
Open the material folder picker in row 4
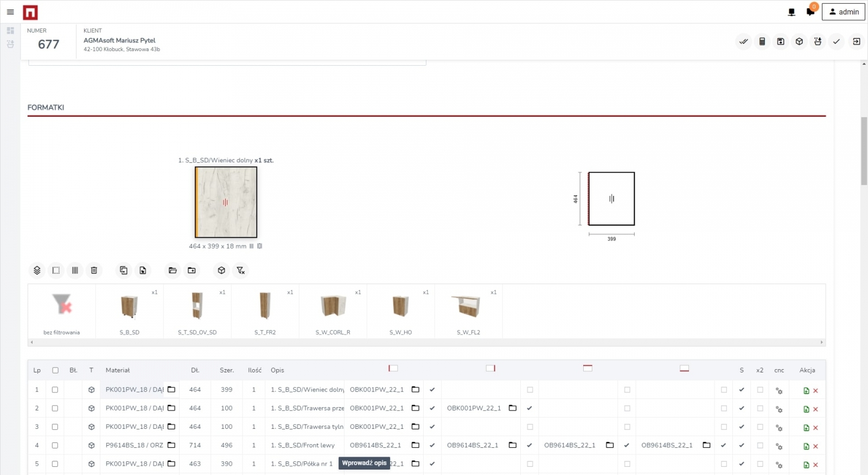click(x=171, y=445)
